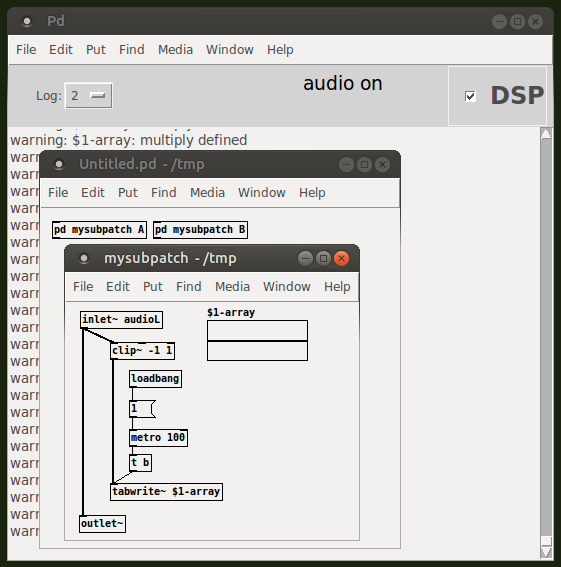Open Edit menu in main Pd window

coord(61,50)
